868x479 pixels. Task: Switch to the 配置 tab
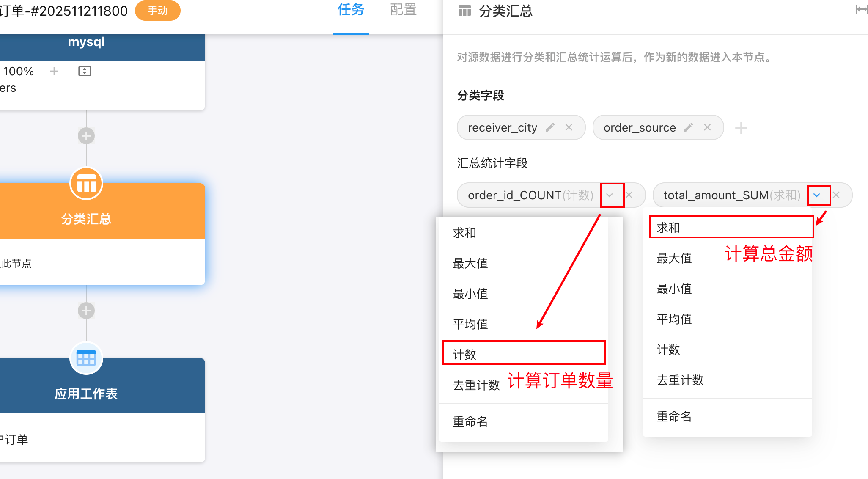[x=403, y=10]
